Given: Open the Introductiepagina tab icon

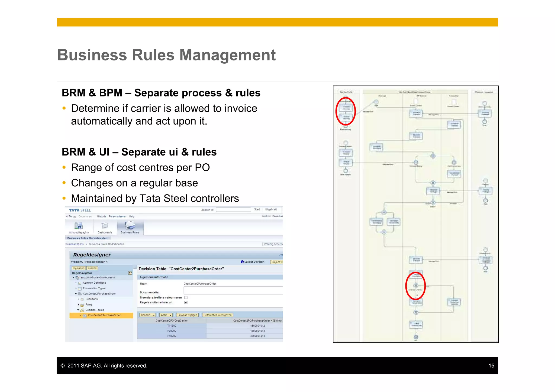Looking at the screenshot, I should (x=79, y=225).
